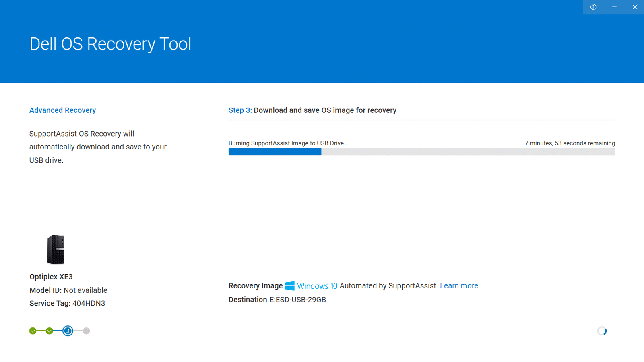Click the loading spinner icon
The image size is (644, 362).
pos(602,331)
